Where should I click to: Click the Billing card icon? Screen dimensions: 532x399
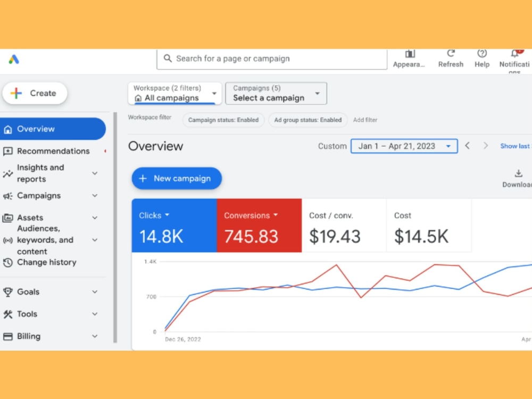[x=8, y=336]
